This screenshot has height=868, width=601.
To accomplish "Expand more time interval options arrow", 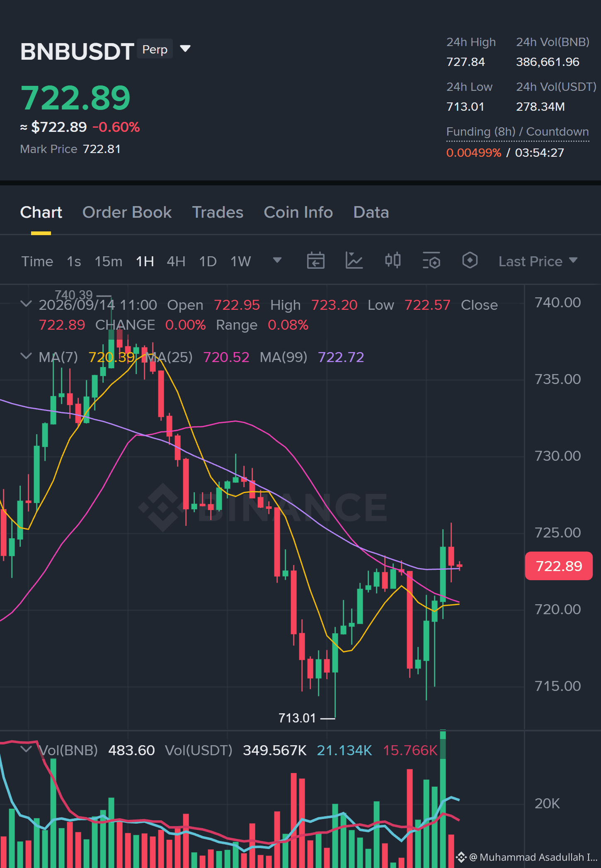I will point(277,260).
